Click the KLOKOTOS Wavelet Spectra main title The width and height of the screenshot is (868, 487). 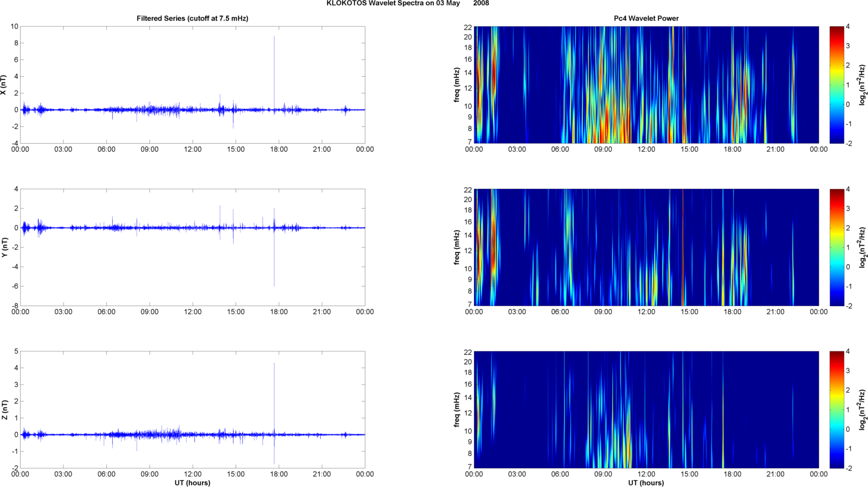pyautogui.click(x=407, y=3)
